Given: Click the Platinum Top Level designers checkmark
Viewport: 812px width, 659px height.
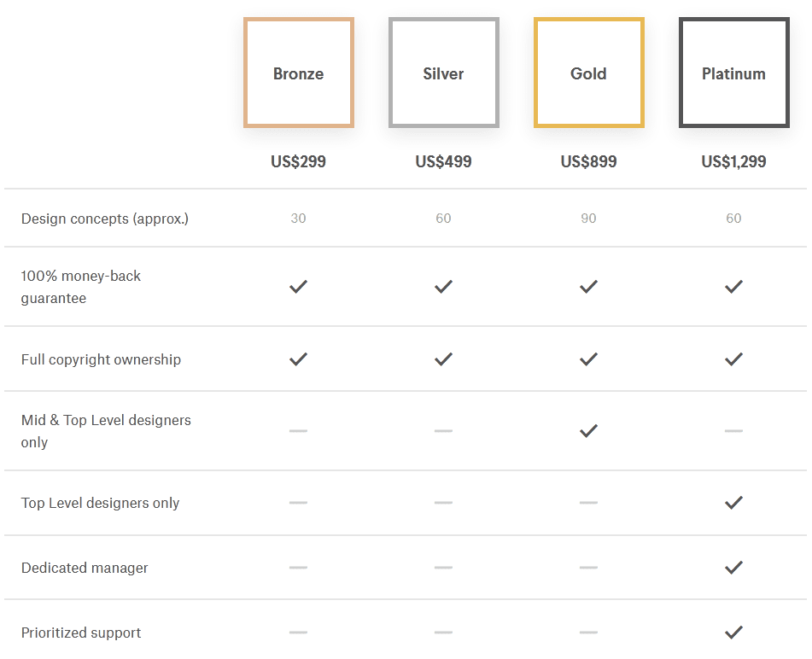Looking at the screenshot, I should click(733, 503).
